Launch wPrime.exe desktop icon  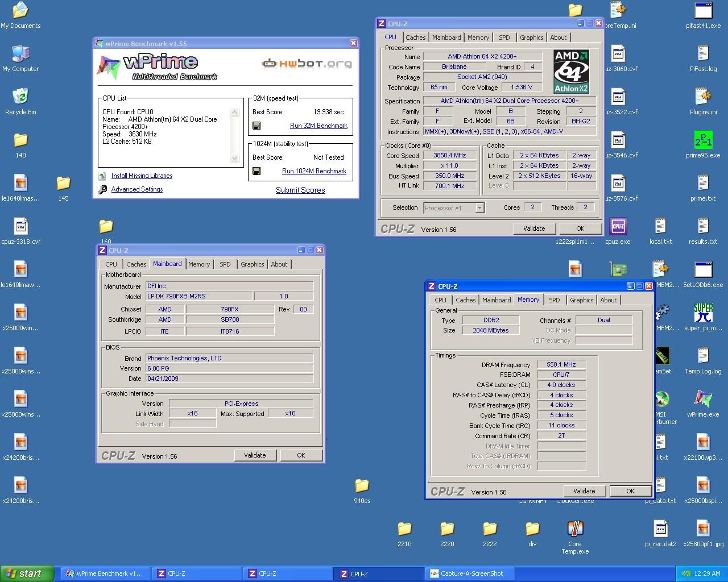[x=703, y=404]
